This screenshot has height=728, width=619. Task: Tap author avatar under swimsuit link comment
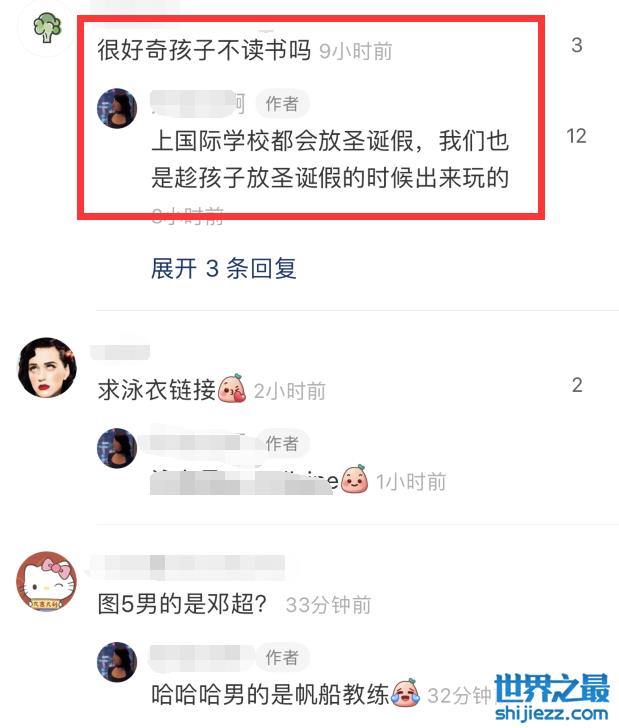(117, 448)
